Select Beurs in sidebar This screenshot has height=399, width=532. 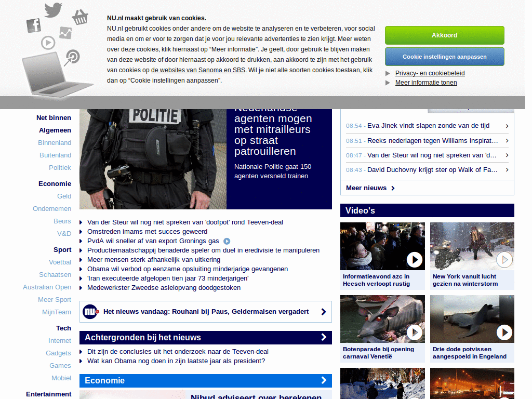click(62, 221)
